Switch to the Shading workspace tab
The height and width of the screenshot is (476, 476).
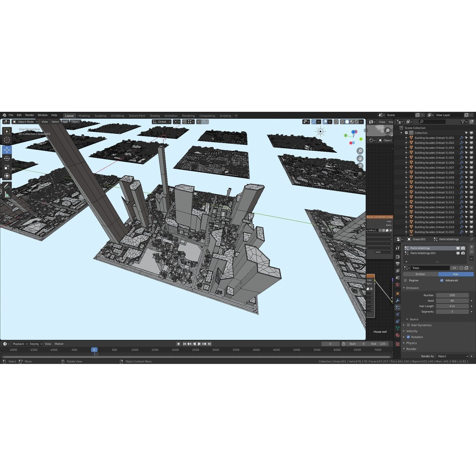pyautogui.click(x=155, y=116)
